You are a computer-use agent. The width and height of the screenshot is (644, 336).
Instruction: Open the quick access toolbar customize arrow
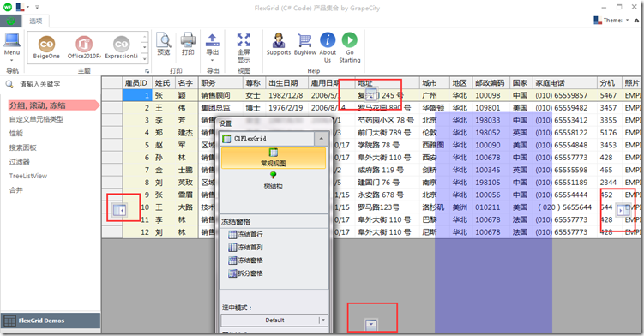point(37,7)
